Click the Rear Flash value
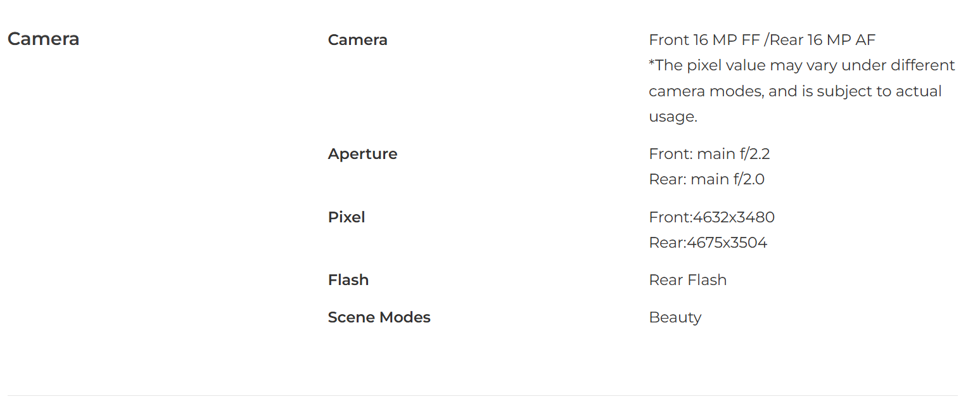The height and width of the screenshot is (413, 980). pyautogui.click(x=688, y=280)
